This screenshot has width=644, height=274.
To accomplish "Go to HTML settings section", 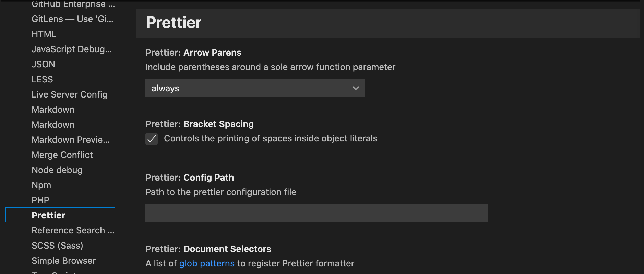I will point(44,34).
